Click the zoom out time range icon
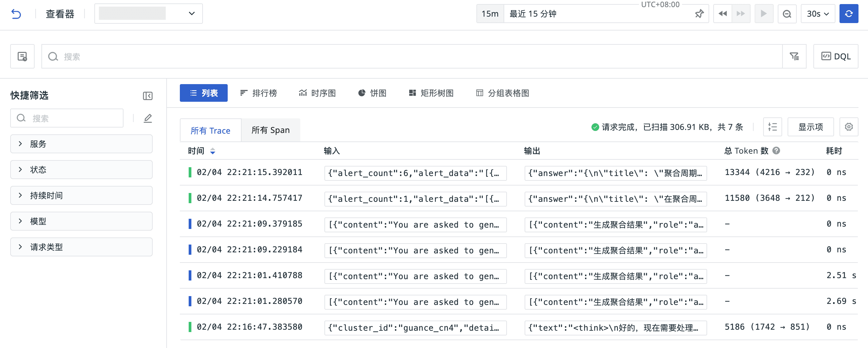Viewport: 868px width, 348px height. point(787,14)
